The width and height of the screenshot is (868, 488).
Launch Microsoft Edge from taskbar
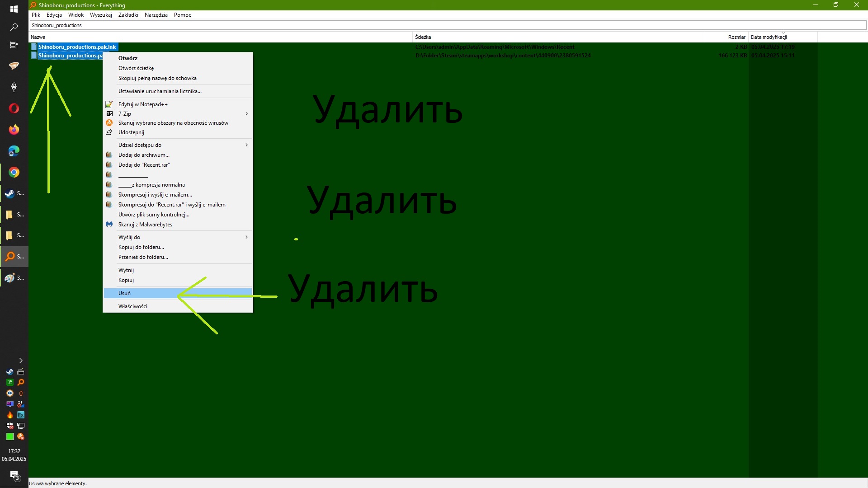pyautogui.click(x=14, y=151)
